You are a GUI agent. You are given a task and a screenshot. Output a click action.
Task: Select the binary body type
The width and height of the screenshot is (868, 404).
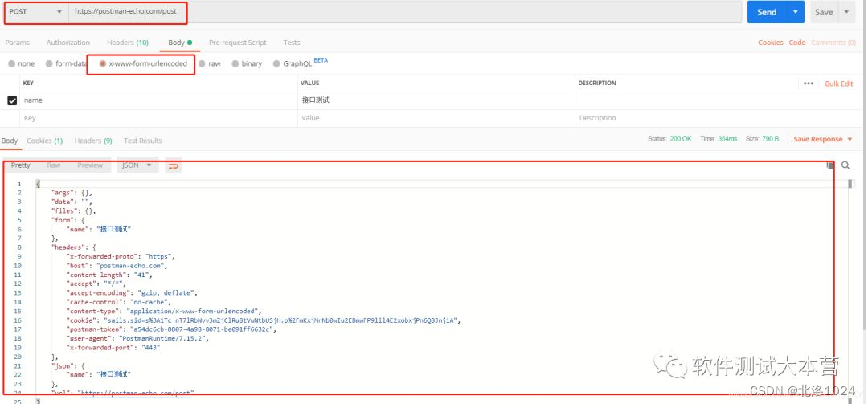[247, 63]
